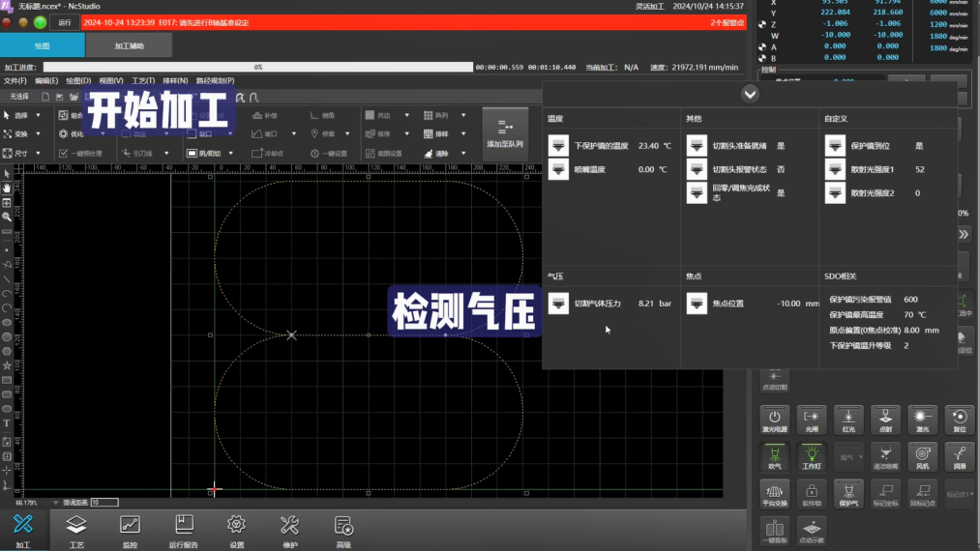Click the 添加至队列 add-to-queue button
Image resolution: width=980 pixels, height=551 pixels.
coord(505,133)
